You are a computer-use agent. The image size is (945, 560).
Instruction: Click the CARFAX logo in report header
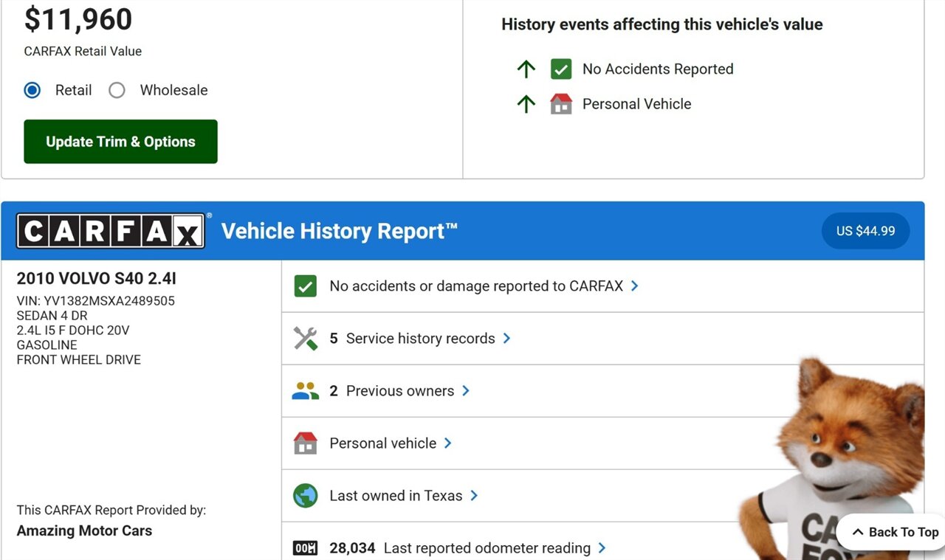(111, 231)
